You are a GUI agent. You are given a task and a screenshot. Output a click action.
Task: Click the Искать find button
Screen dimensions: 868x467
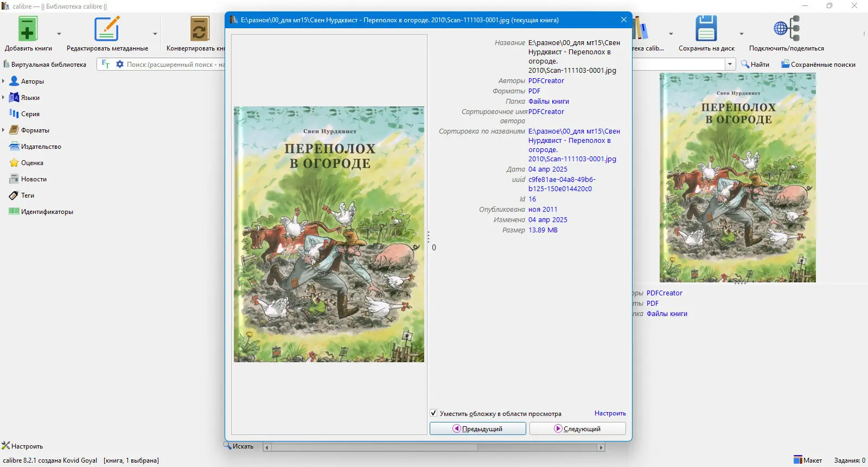pos(239,446)
